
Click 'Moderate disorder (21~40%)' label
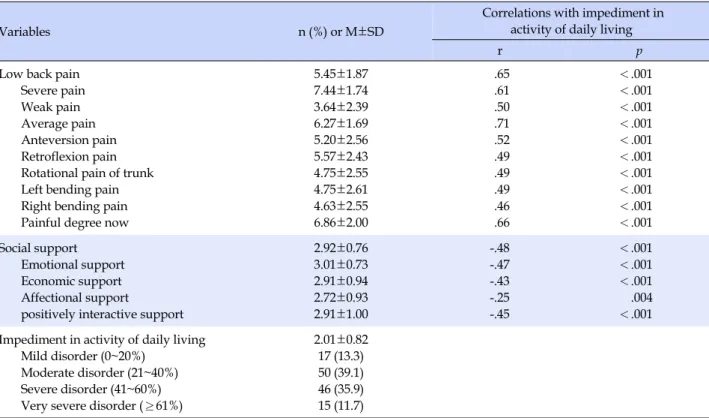[99, 373]
